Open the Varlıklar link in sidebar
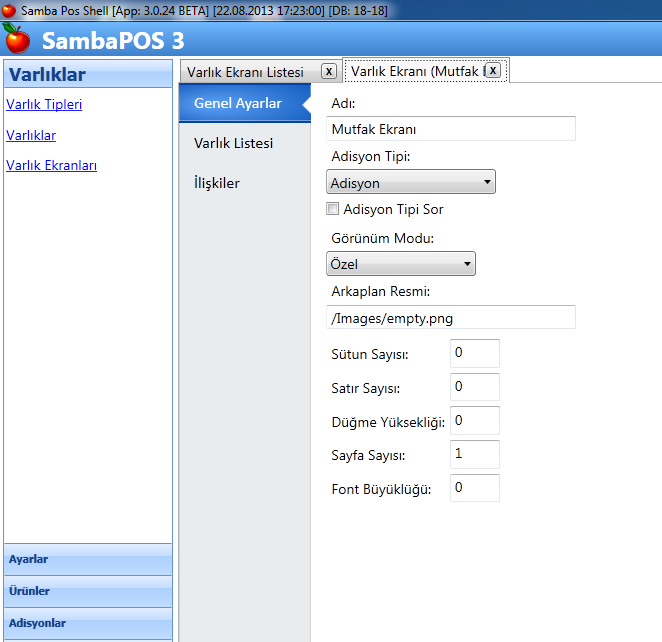This screenshot has width=662, height=642. pyautogui.click(x=31, y=135)
